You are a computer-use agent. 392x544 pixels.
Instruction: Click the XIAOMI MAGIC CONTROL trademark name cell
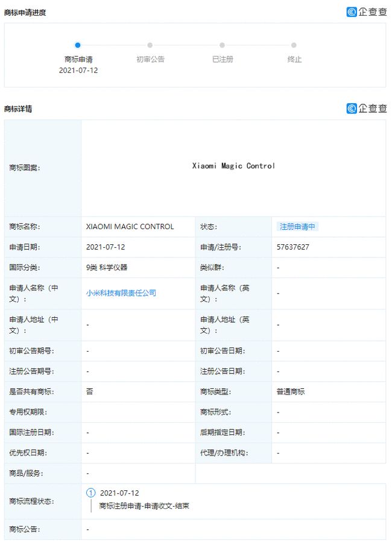pos(130,227)
